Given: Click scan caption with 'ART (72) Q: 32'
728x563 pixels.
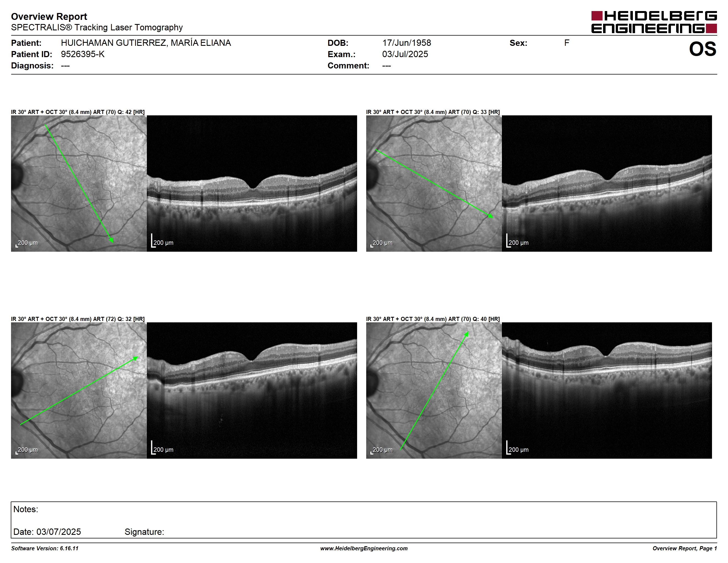Looking at the screenshot, I should pyautogui.click(x=78, y=319).
